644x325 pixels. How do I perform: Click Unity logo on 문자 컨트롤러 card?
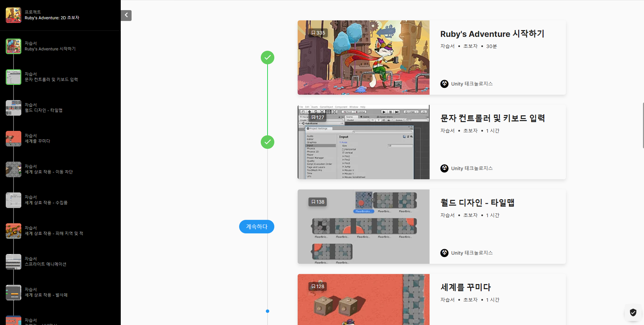444,168
